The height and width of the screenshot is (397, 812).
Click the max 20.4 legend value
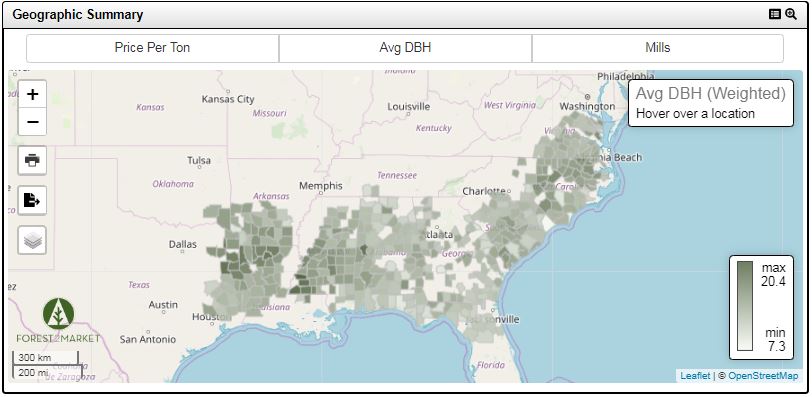click(774, 275)
